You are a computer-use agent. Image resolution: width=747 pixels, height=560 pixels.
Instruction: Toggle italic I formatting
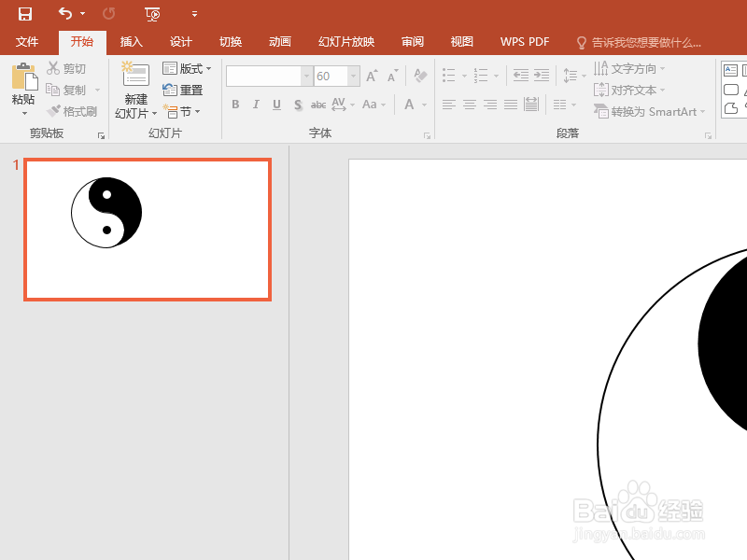click(x=256, y=105)
